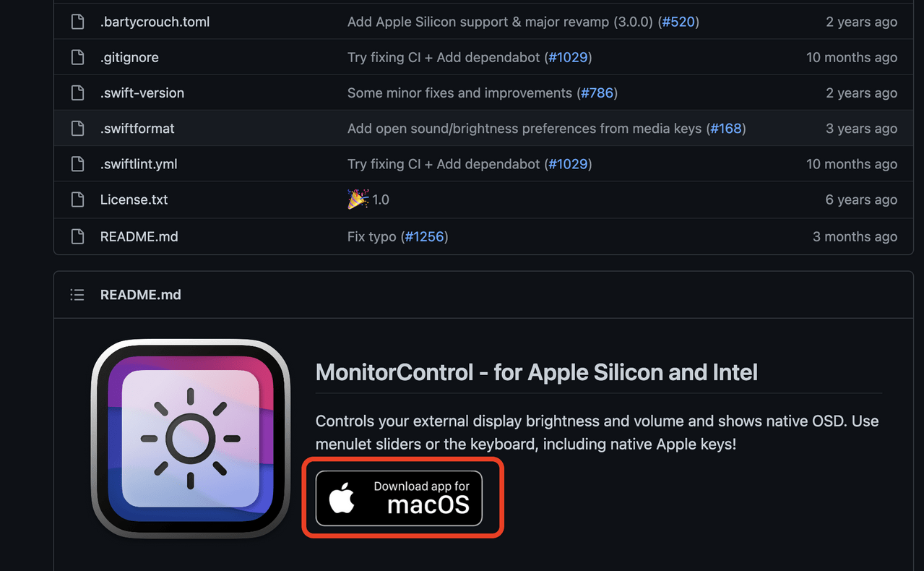Image resolution: width=924 pixels, height=571 pixels.
Task: Click the MonitorControl heading in the README
Action: [536, 372]
